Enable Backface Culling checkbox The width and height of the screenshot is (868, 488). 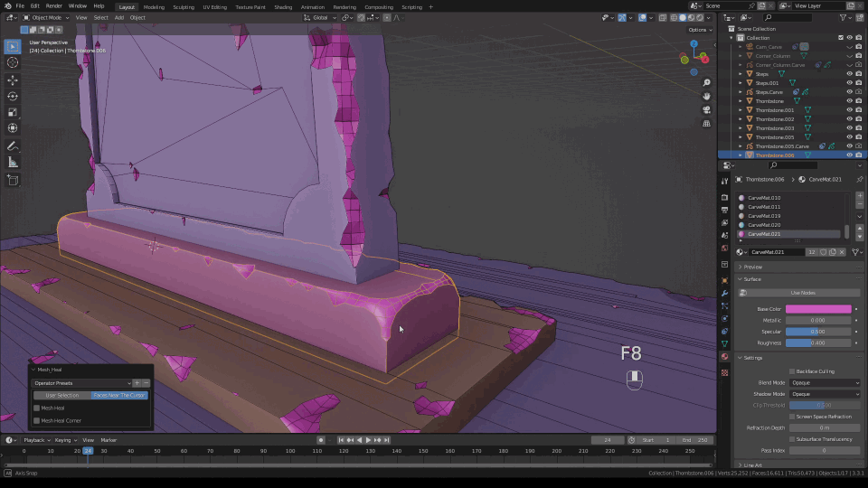click(792, 371)
